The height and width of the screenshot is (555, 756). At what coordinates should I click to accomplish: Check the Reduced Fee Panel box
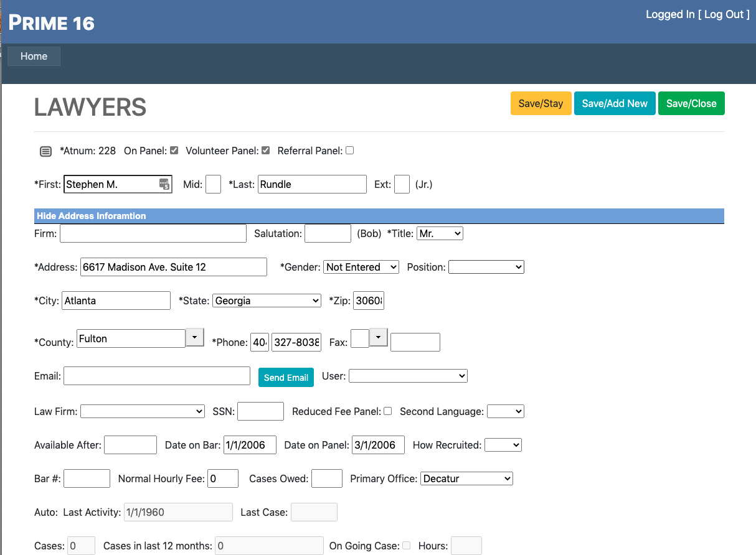[x=388, y=411]
